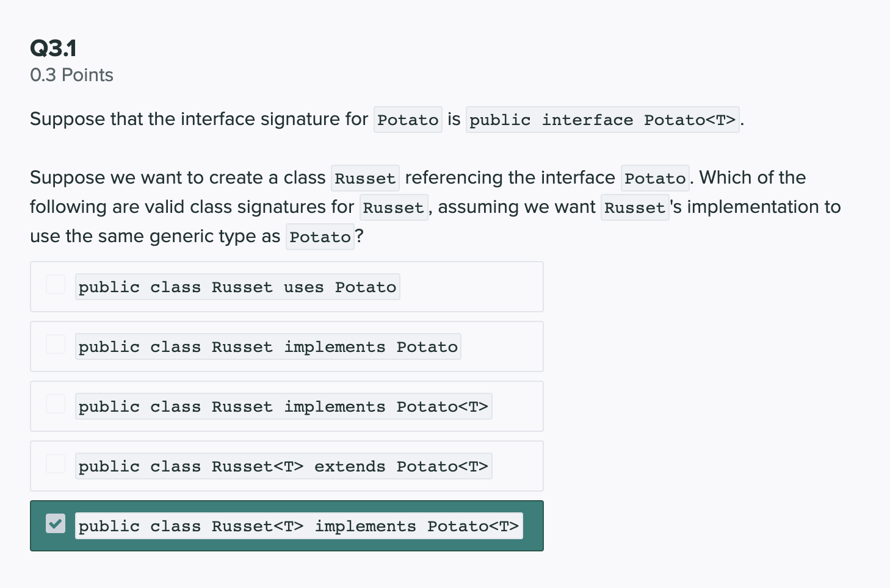Viewport: 890px width, 588px height.
Task: Click highlighted code label 'Russet<T> implements Potato<T>'
Action: tap(298, 526)
